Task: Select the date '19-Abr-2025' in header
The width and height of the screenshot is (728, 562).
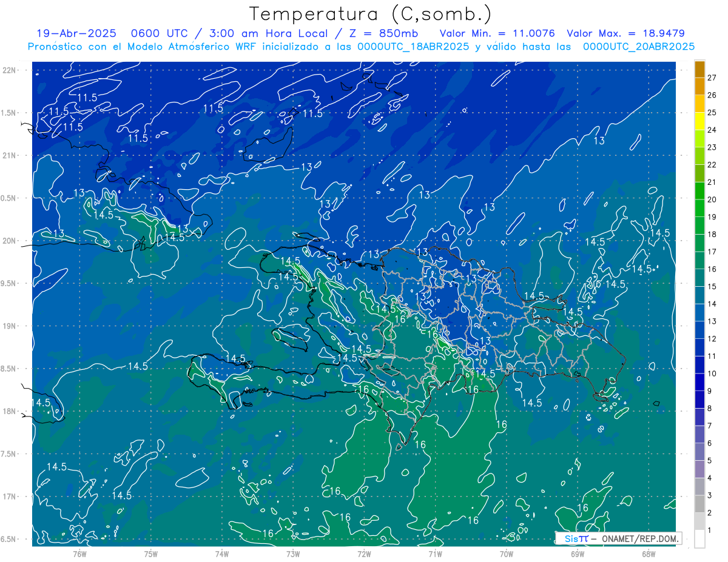Action: coord(78,33)
